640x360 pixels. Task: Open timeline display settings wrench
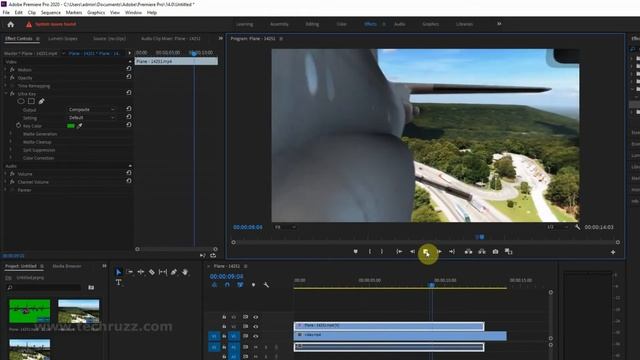[266, 285]
